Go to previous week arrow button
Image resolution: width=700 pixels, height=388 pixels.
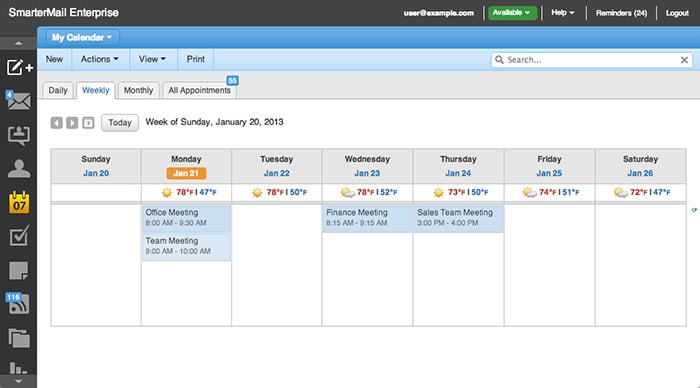[x=56, y=122]
